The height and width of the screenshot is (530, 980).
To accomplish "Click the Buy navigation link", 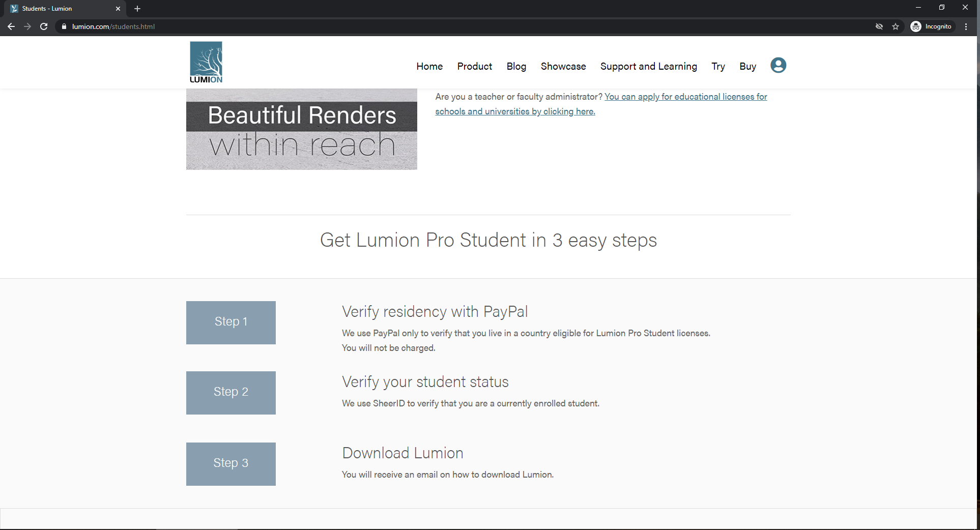I will click(x=747, y=66).
